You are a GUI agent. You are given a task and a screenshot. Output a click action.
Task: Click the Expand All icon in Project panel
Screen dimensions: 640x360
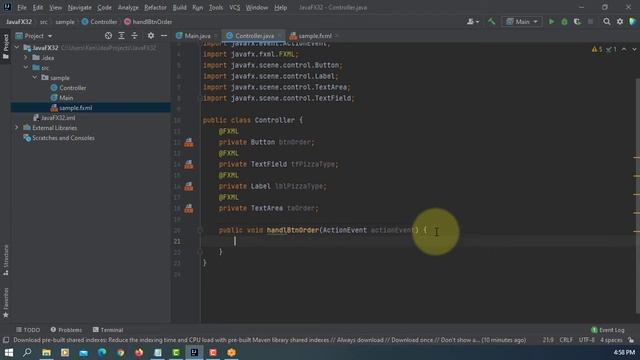121,36
